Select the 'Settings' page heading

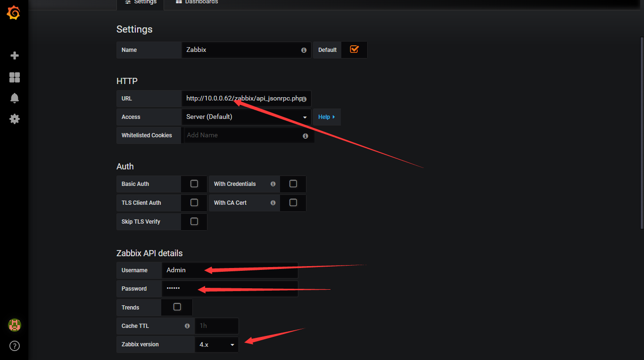[134, 29]
